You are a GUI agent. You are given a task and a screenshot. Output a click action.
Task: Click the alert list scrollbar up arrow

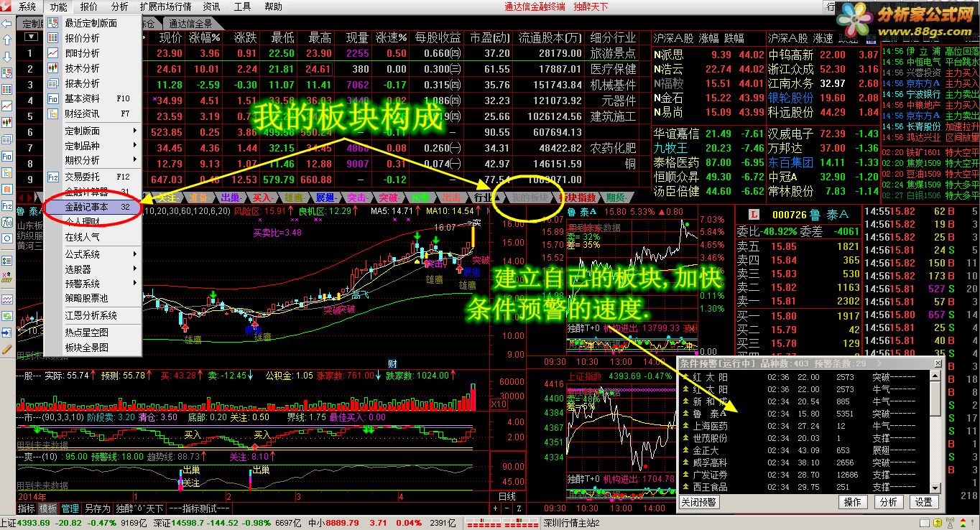(x=935, y=376)
